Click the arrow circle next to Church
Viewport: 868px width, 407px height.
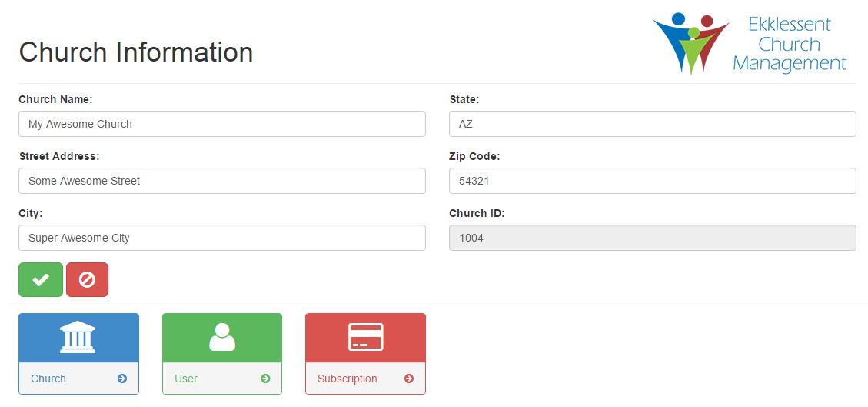(x=122, y=379)
